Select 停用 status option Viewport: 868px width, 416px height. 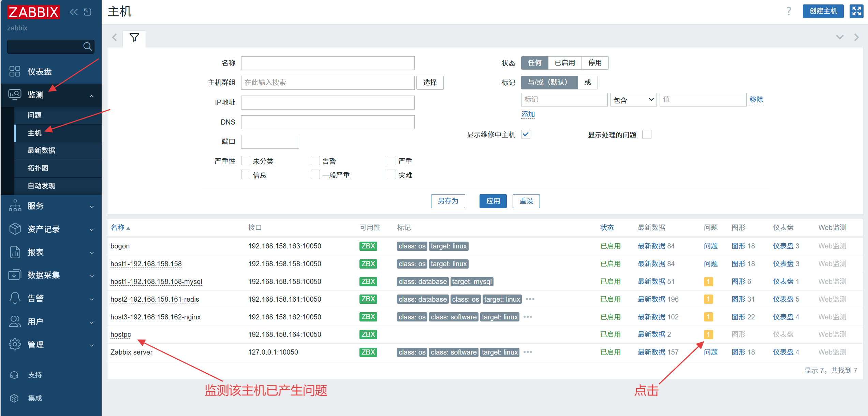595,63
